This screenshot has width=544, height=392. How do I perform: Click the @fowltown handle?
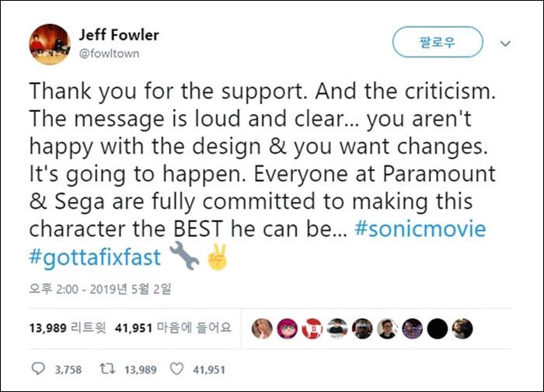coord(109,53)
